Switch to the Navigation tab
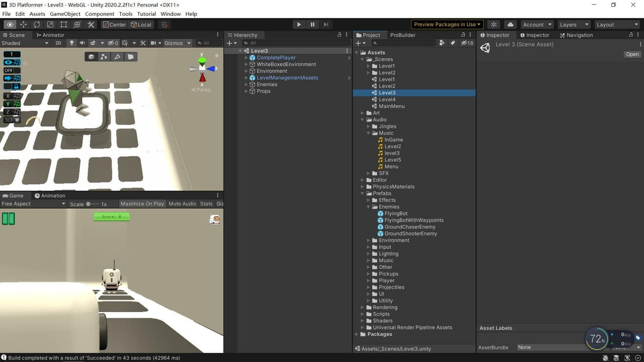The width and height of the screenshot is (644, 362). coord(576,35)
